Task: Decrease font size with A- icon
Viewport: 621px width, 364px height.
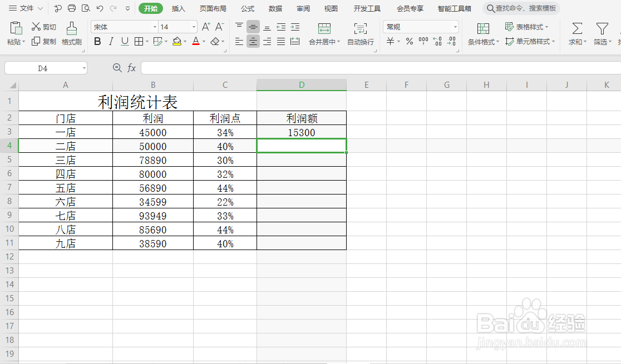Action: tap(219, 27)
